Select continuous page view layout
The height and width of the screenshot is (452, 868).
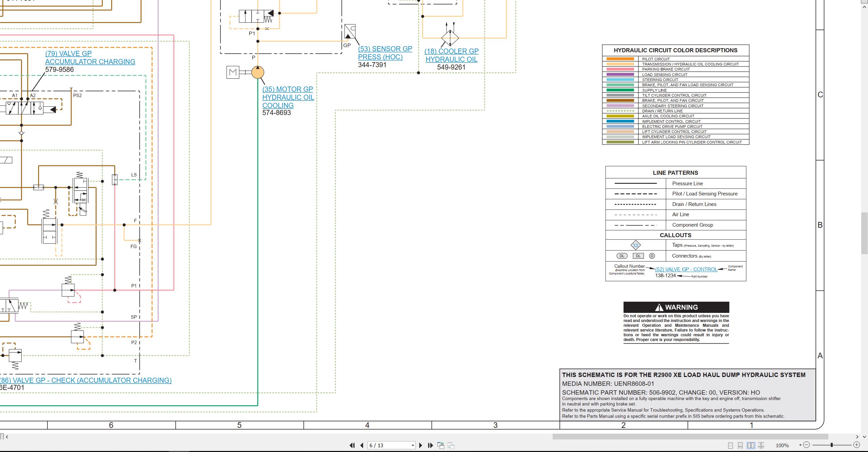[x=741, y=445]
